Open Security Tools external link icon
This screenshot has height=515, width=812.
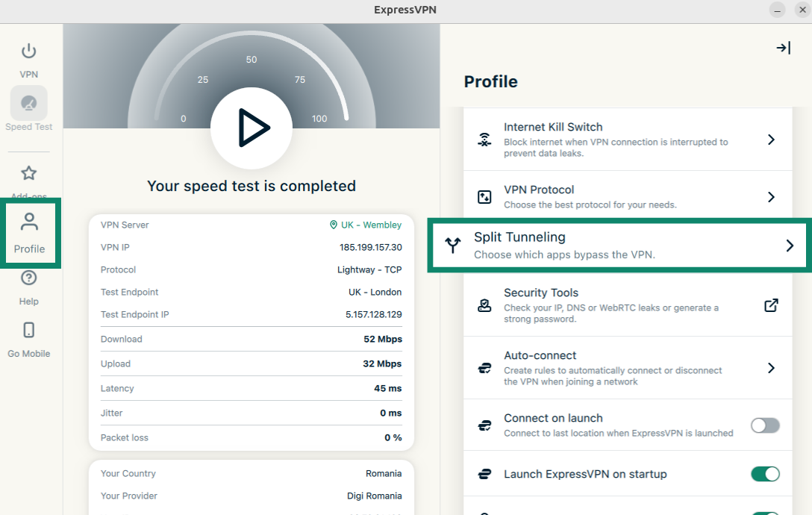771,305
